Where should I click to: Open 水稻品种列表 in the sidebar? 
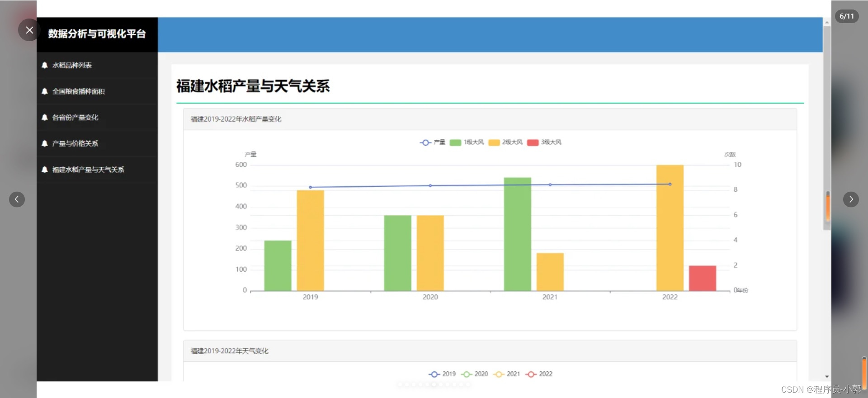click(72, 65)
